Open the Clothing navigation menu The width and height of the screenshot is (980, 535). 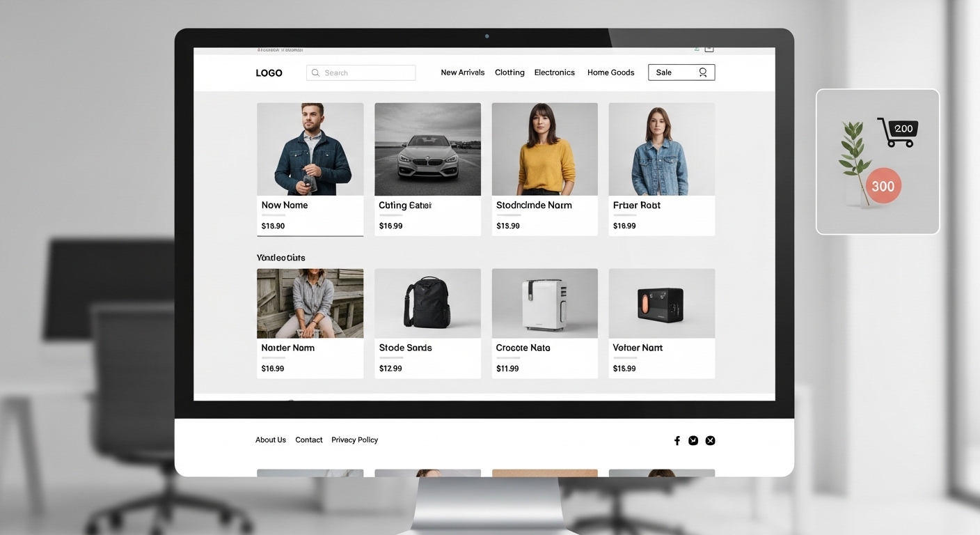tap(509, 72)
